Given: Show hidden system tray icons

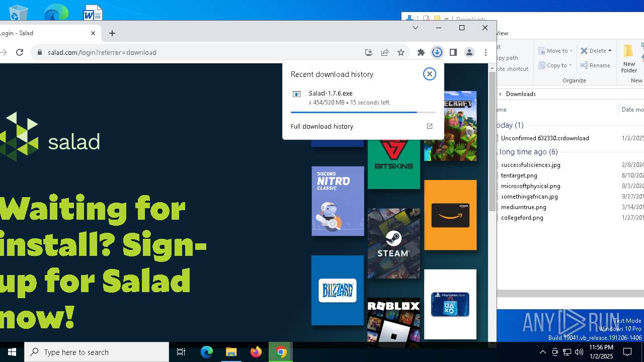Looking at the screenshot, I should (542, 352).
